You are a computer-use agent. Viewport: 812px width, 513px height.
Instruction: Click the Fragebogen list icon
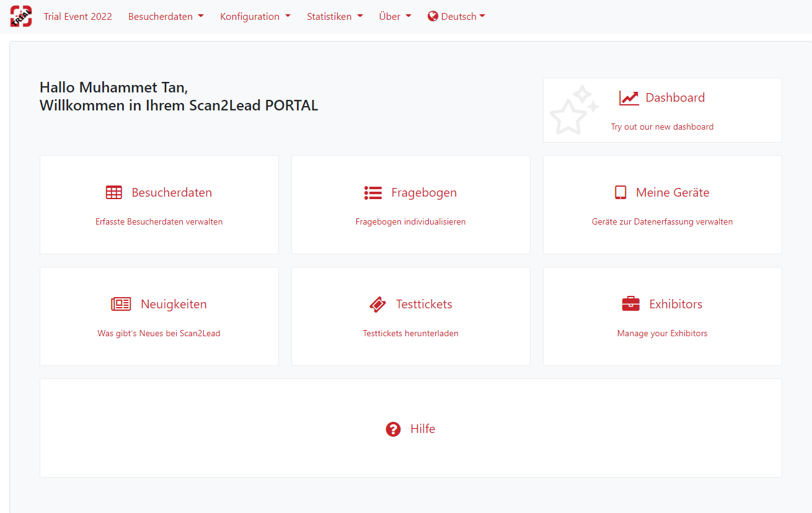[373, 193]
